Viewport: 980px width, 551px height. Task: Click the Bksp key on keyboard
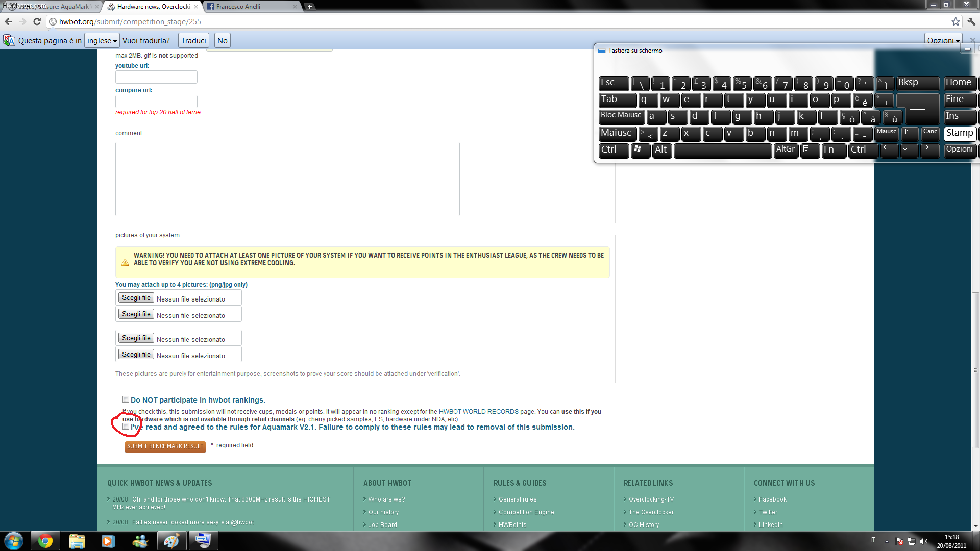click(x=918, y=83)
